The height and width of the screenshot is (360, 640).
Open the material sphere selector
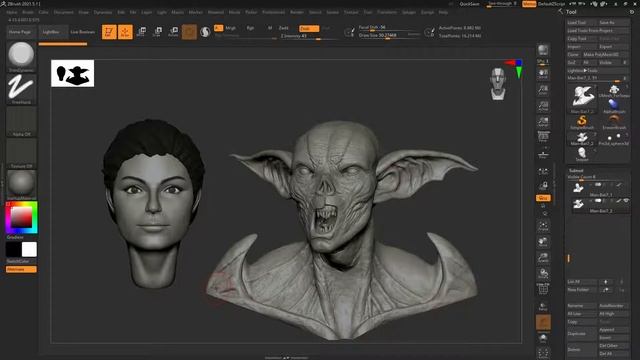[x=21, y=185]
